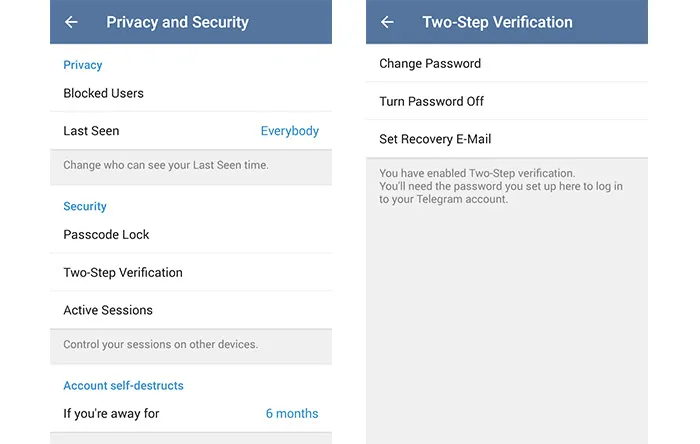Open the Blocked Users list
This screenshot has width=700, height=444.
[103, 93]
